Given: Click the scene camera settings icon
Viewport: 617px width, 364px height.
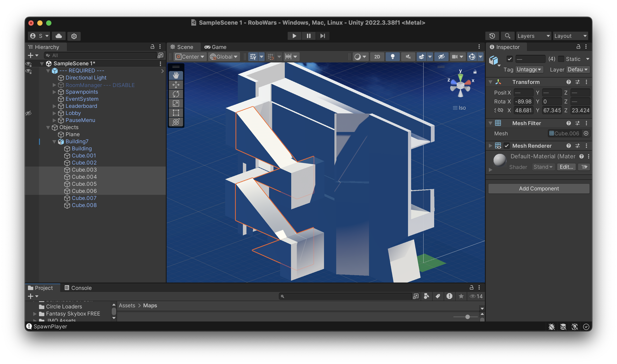Looking at the screenshot, I should point(455,57).
